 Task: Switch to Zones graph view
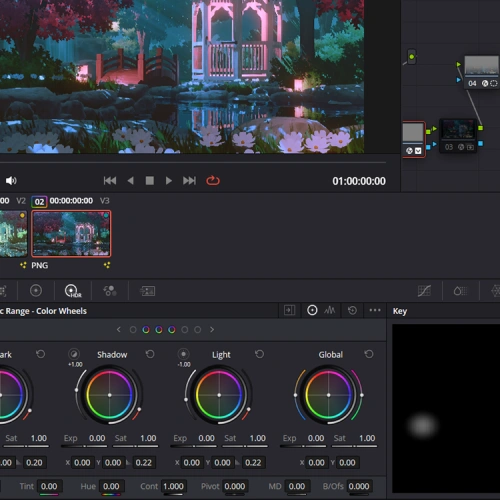tap(330, 311)
